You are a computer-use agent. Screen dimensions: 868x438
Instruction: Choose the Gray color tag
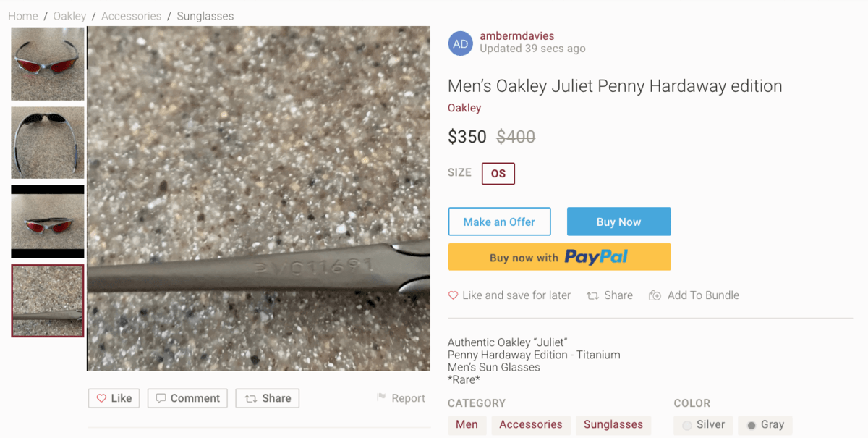pos(765,425)
